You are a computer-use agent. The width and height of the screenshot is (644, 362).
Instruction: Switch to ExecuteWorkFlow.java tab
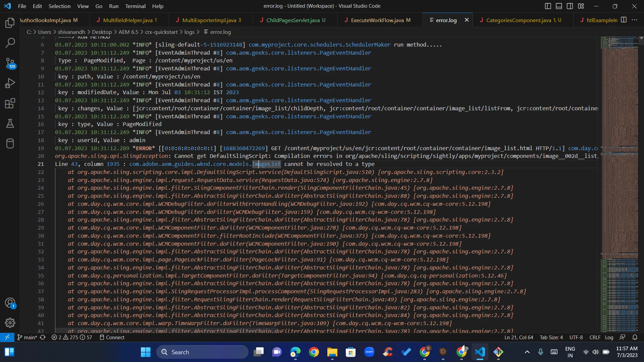click(x=377, y=20)
